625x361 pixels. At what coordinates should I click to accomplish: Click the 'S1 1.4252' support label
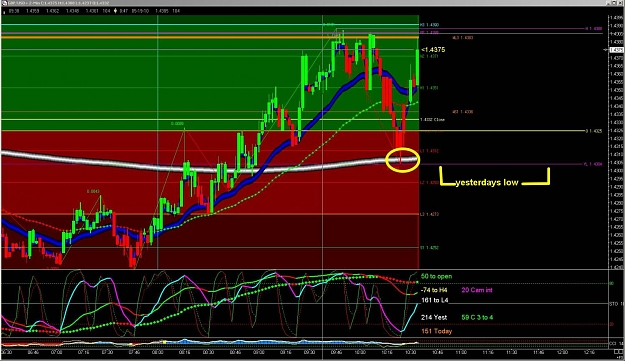point(429,248)
